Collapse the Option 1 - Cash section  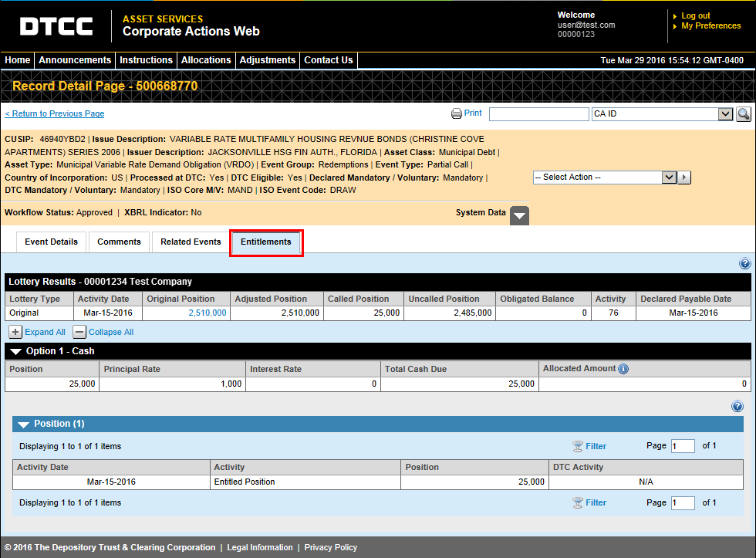pos(16,352)
